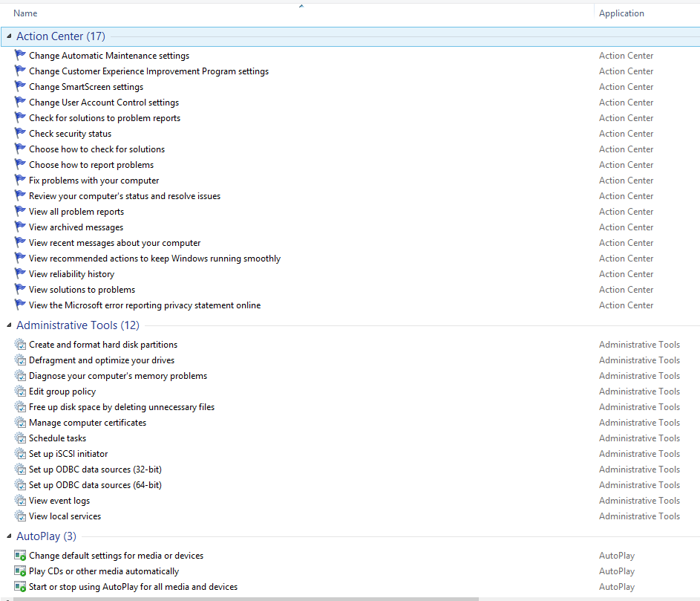Collapse the Administrative Tools group arrow
This screenshot has height=601, width=700.
click(9, 325)
